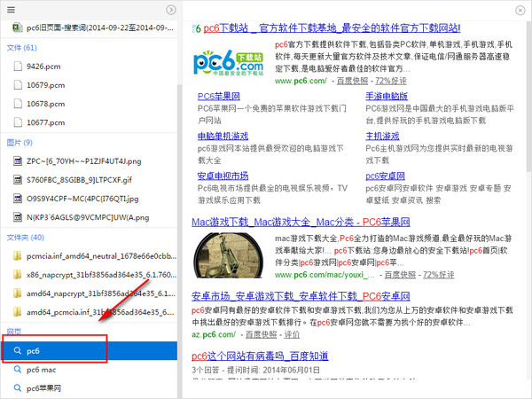
Task: Open the hamburger menu icon
Action: 11,10
